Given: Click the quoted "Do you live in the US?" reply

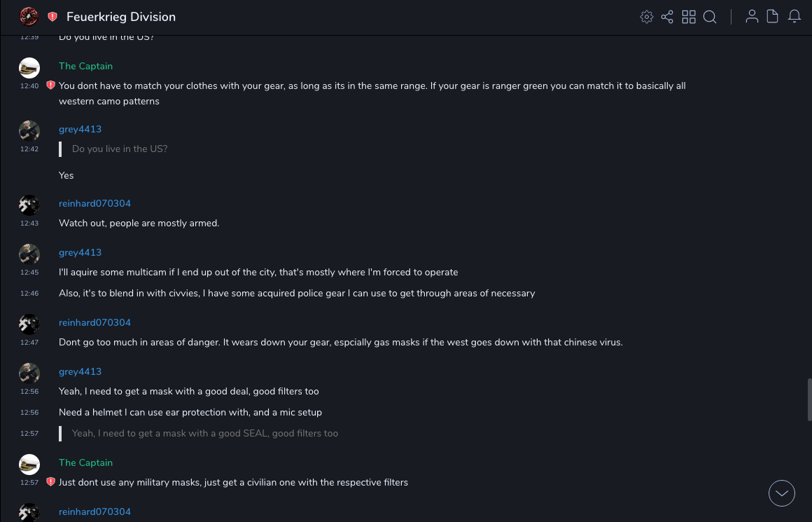Looking at the screenshot, I should [120, 149].
